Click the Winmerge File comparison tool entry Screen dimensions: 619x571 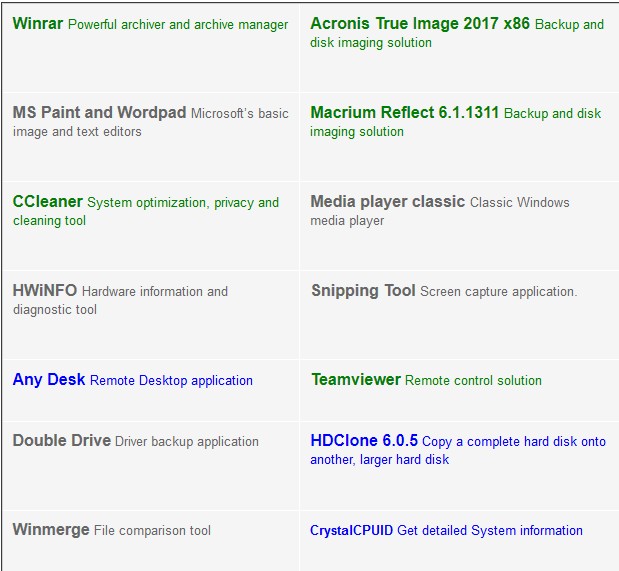112,530
